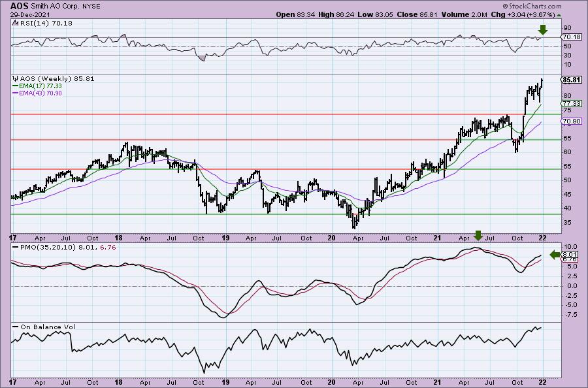This screenshot has height=388, width=588.
Task: Click year 18 on the On Balance Vol date axis
Action: pos(119,382)
